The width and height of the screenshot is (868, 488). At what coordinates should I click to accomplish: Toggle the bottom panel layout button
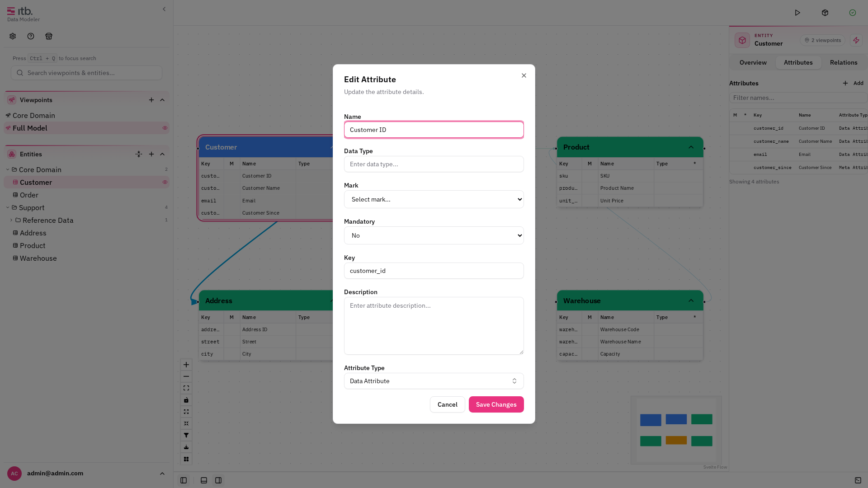204,480
